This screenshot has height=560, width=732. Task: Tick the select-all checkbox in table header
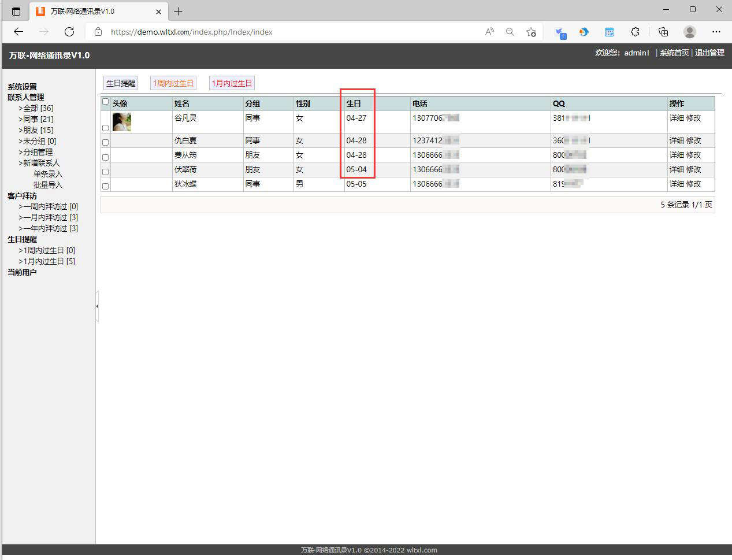[105, 102]
